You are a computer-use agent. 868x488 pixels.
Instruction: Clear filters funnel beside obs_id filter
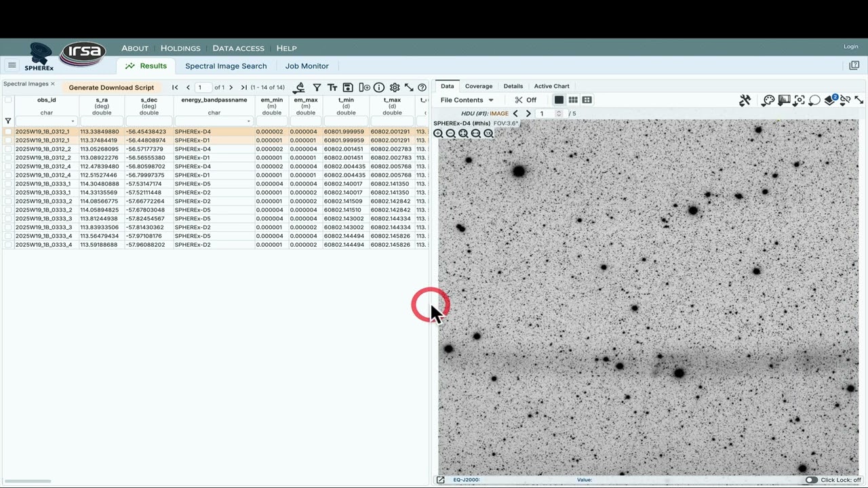click(8, 121)
